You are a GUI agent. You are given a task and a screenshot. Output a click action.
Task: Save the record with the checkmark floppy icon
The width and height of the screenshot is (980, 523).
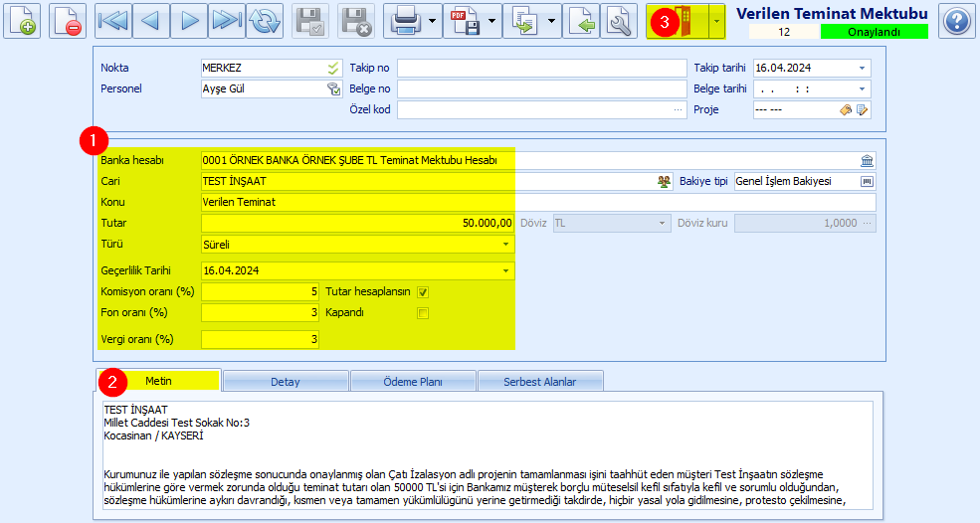tap(310, 21)
